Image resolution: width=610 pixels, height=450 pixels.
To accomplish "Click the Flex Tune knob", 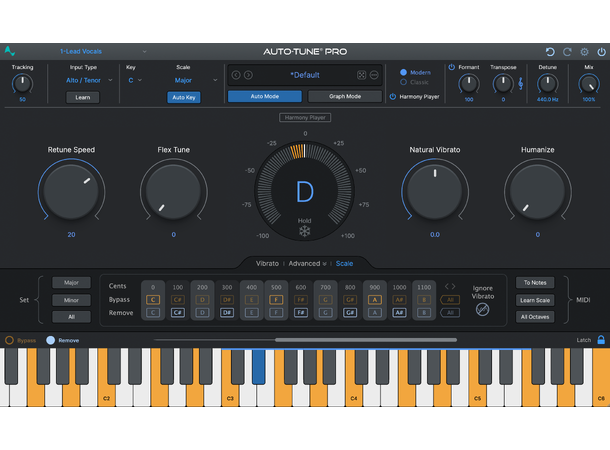I will [x=174, y=191].
